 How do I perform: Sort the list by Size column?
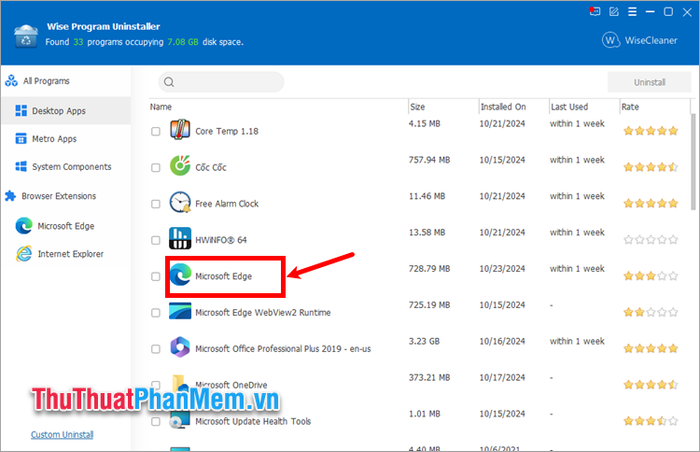click(417, 107)
